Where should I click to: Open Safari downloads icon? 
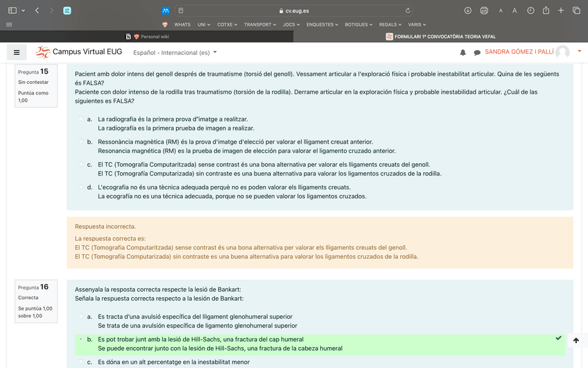(468, 10)
